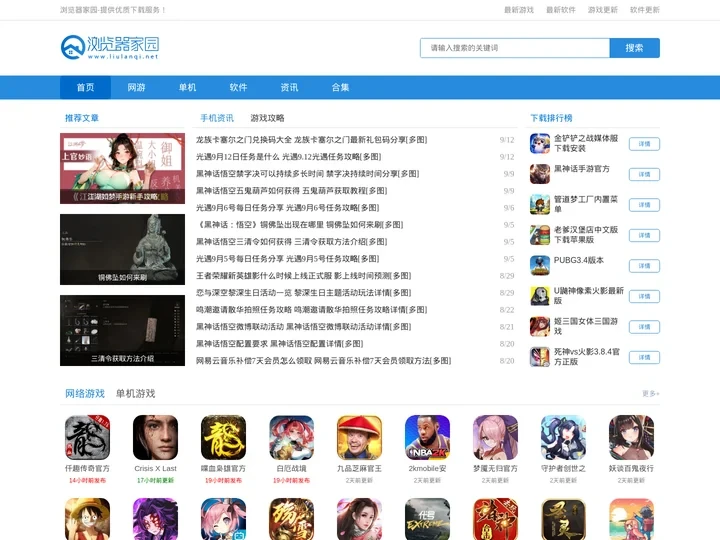Open U脑神像素火影 icon in ranking
720x540 pixels.
coord(540,296)
